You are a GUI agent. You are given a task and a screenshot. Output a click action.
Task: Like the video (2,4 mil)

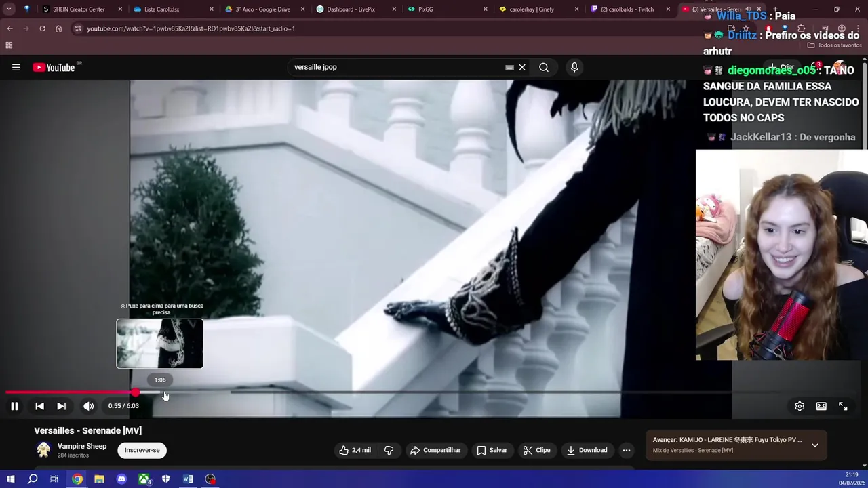click(x=355, y=450)
